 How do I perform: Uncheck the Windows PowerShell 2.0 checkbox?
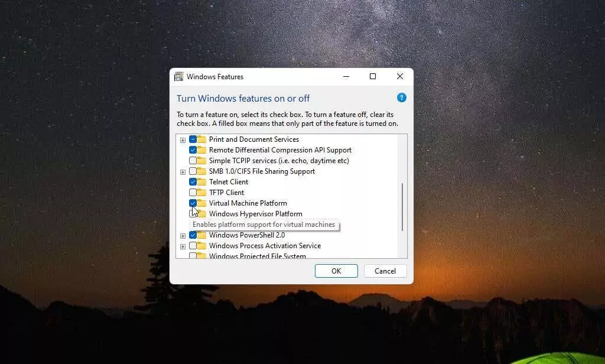193,235
